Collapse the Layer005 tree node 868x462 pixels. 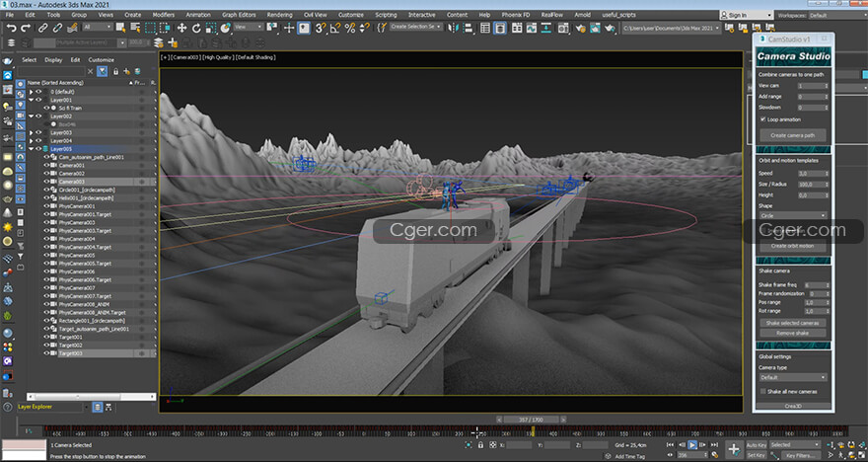pyautogui.click(x=31, y=149)
